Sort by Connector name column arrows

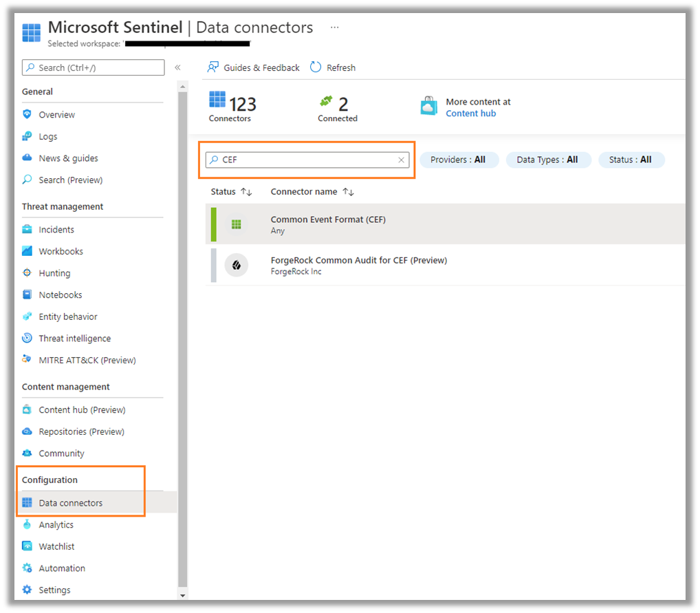[x=348, y=192]
